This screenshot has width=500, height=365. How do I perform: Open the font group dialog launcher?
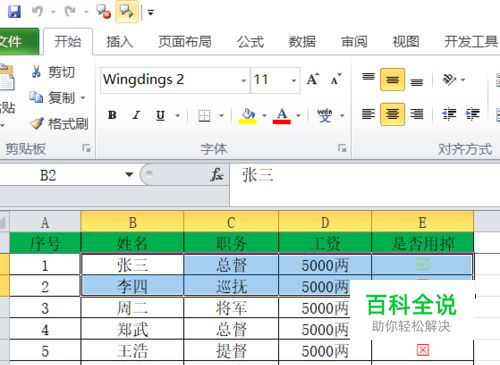pos(342,148)
